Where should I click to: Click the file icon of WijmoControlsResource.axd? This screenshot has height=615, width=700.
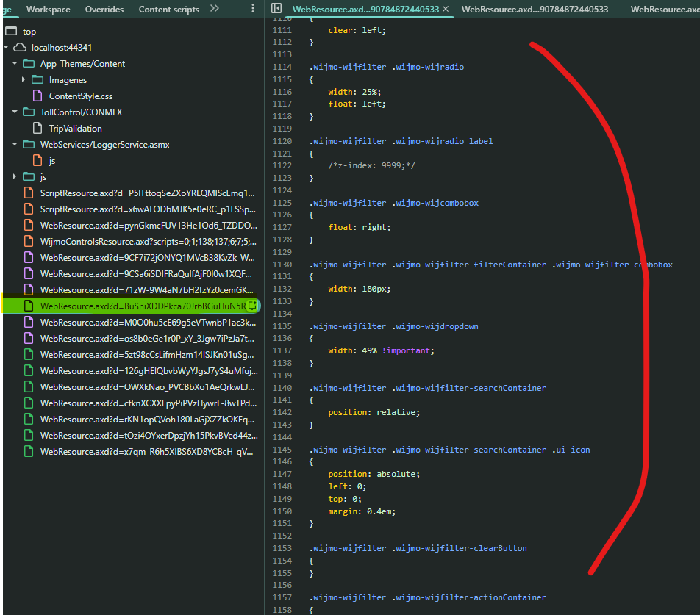pyautogui.click(x=29, y=241)
